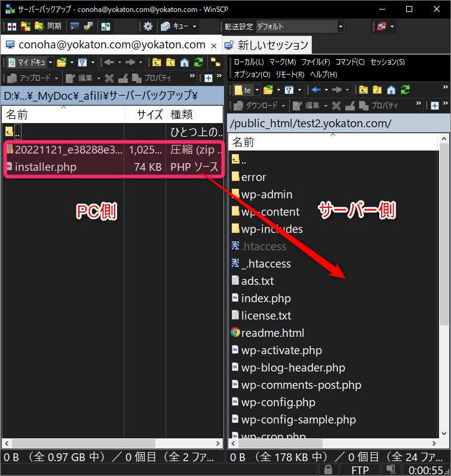This screenshot has width=451, height=476.
Task: Click refresh icon in remote panel toolbar
Action: click(x=406, y=90)
